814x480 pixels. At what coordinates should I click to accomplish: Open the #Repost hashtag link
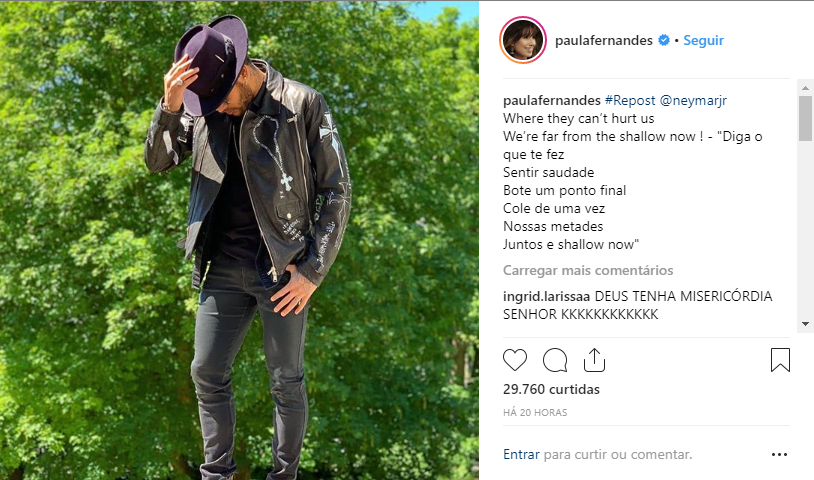[630, 100]
